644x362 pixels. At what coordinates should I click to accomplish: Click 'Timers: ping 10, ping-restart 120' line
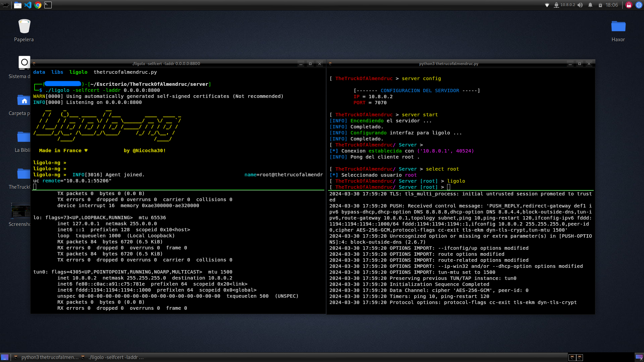pos(409,296)
